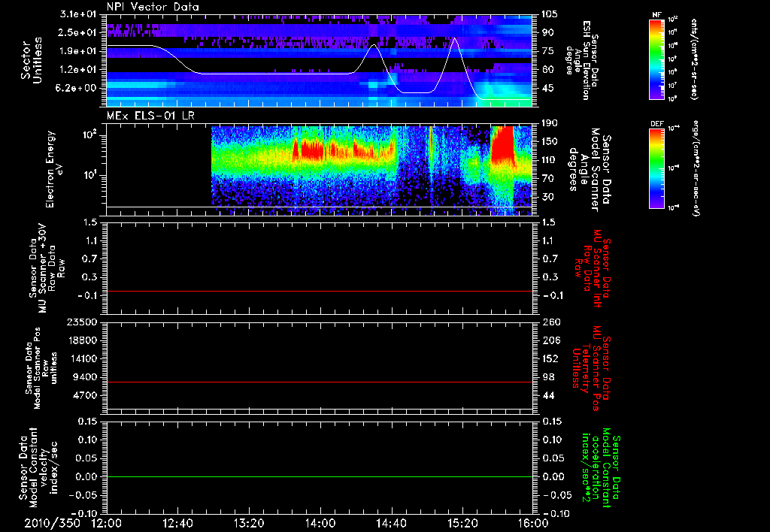Click the "45" sun elevation tick value
Screen dimensions: 770x532
[x=548, y=89]
